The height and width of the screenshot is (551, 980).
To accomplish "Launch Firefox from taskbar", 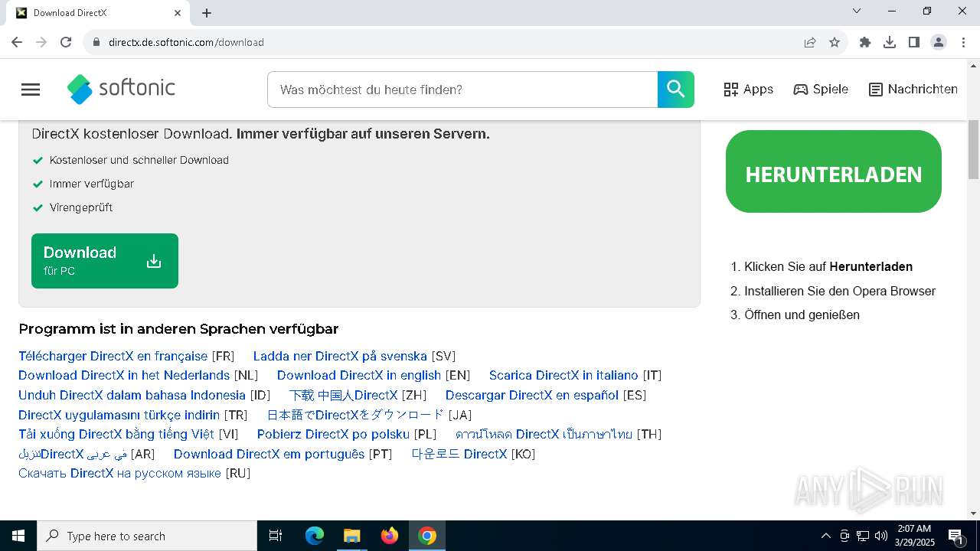I will point(390,536).
